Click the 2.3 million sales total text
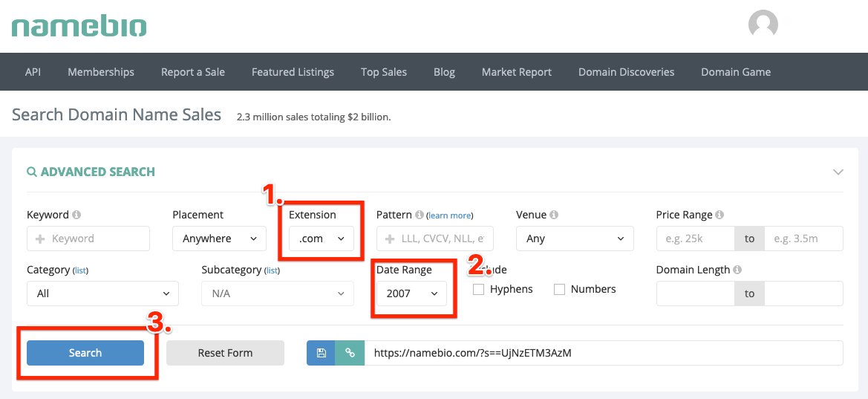Image resolution: width=868 pixels, height=399 pixels. 313,117
